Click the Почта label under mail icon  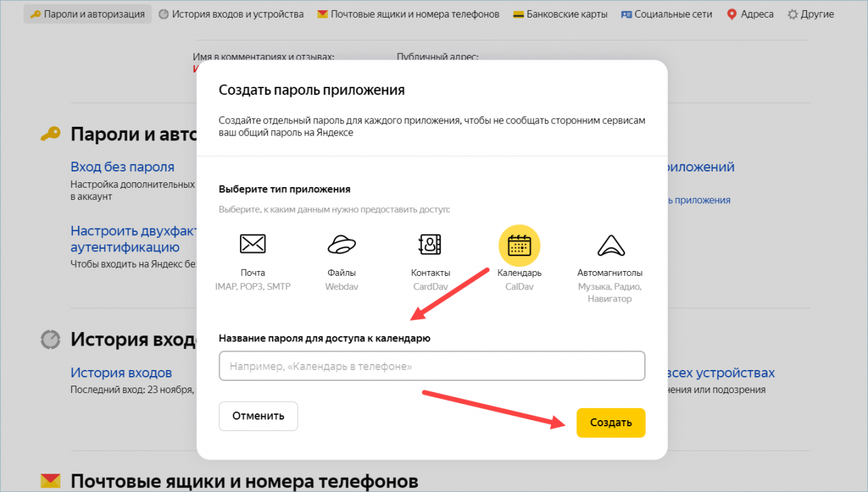click(x=253, y=273)
